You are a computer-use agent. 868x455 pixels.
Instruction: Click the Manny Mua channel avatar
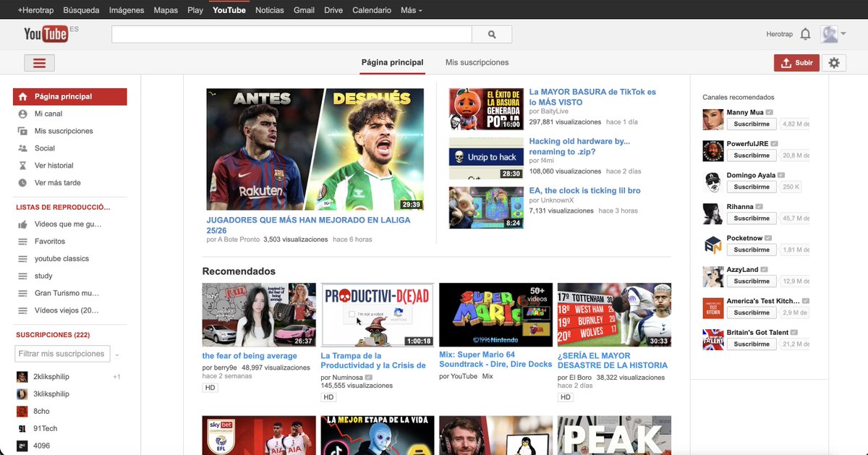click(x=713, y=119)
